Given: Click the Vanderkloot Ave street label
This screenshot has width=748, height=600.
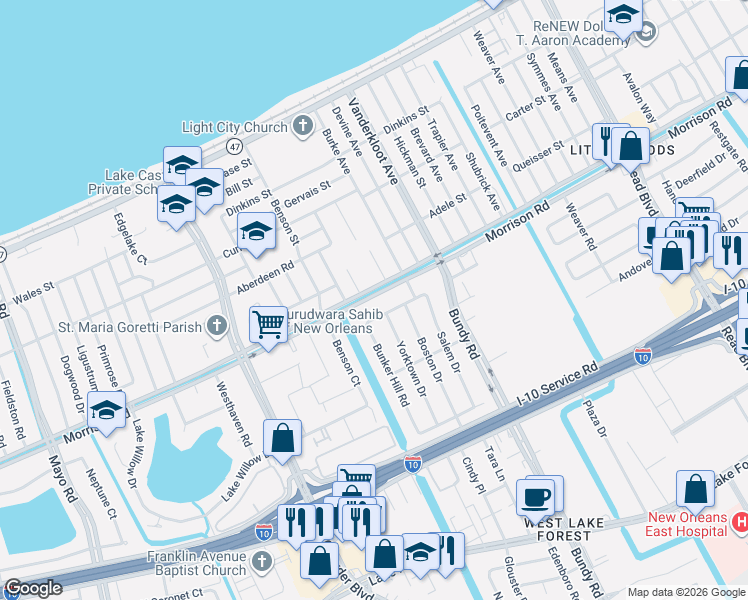Looking at the screenshot, I should [x=373, y=141].
